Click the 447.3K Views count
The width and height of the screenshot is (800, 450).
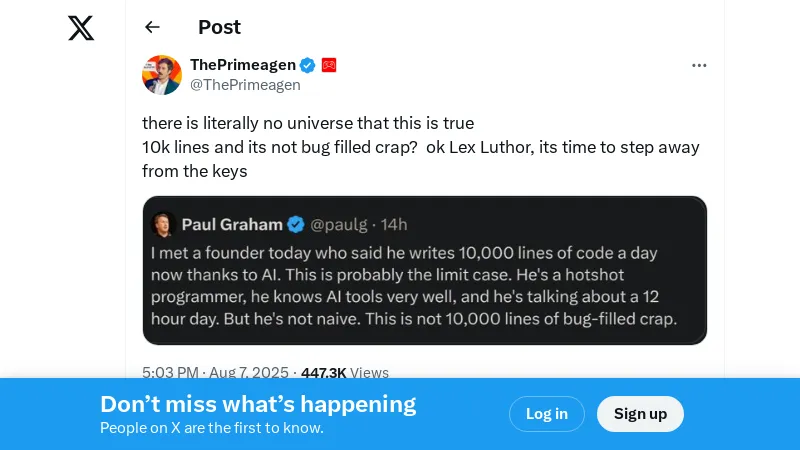coord(345,372)
